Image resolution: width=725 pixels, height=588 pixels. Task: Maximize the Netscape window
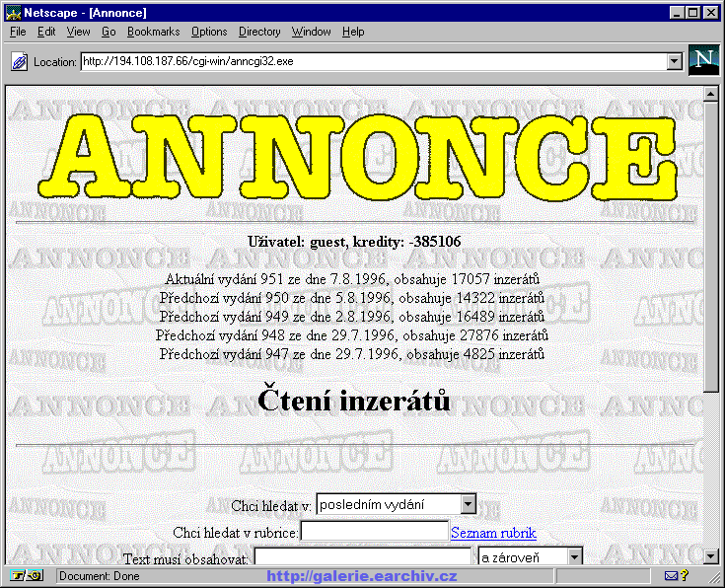point(692,13)
